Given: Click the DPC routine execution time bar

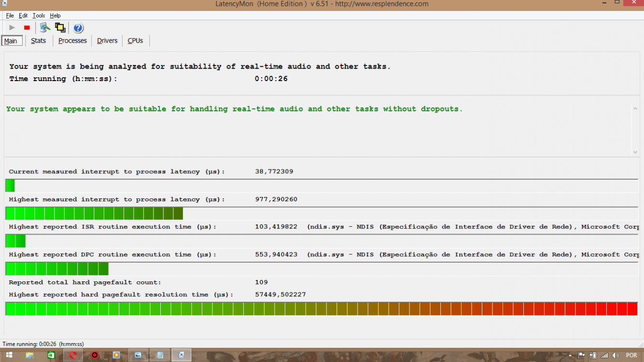Looking at the screenshot, I should [322, 269].
